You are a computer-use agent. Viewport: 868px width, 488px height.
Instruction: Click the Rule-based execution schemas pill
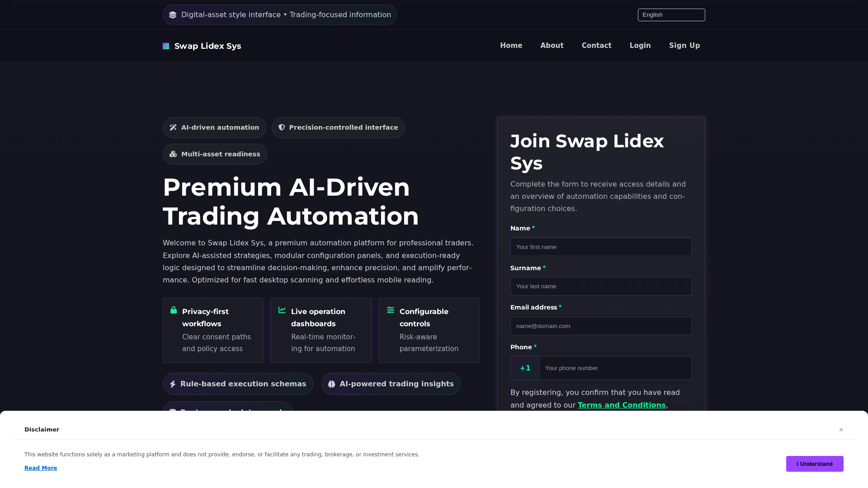click(x=238, y=384)
